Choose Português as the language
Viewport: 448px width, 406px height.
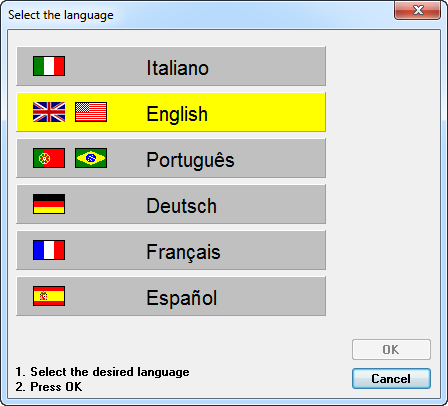click(171, 158)
